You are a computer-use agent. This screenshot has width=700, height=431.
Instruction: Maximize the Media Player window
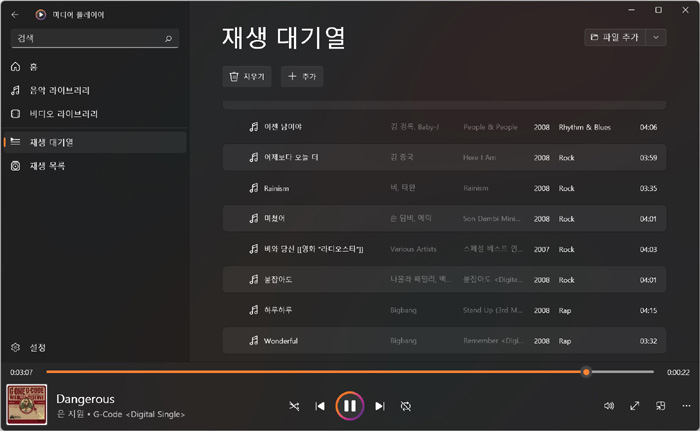point(658,10)
